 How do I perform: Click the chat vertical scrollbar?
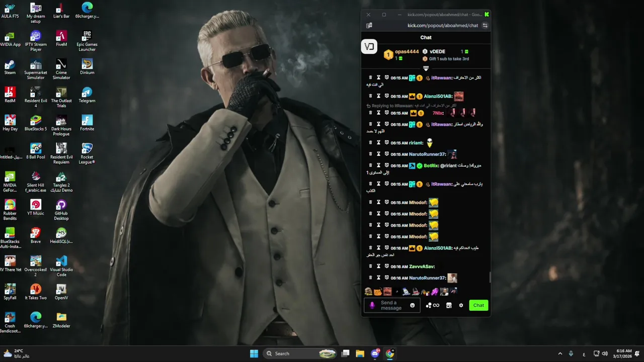(x=490, y=277)
